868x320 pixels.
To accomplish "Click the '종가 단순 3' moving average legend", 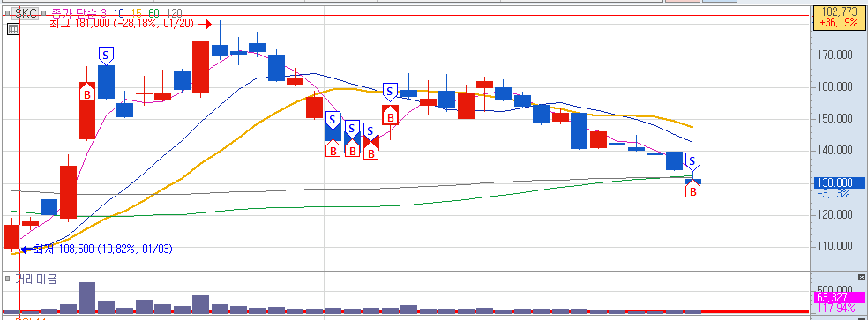I will (79, 13).
